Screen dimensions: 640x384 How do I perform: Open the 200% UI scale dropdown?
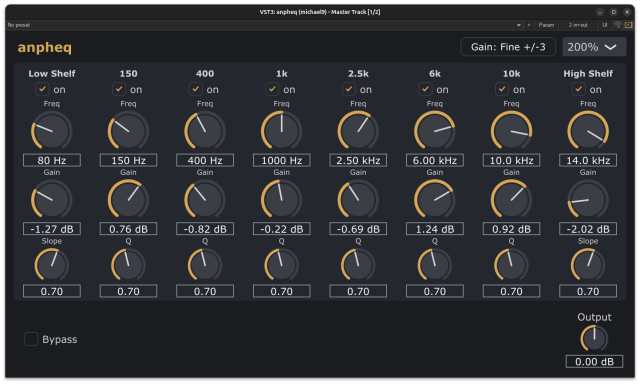click(594, 47)
